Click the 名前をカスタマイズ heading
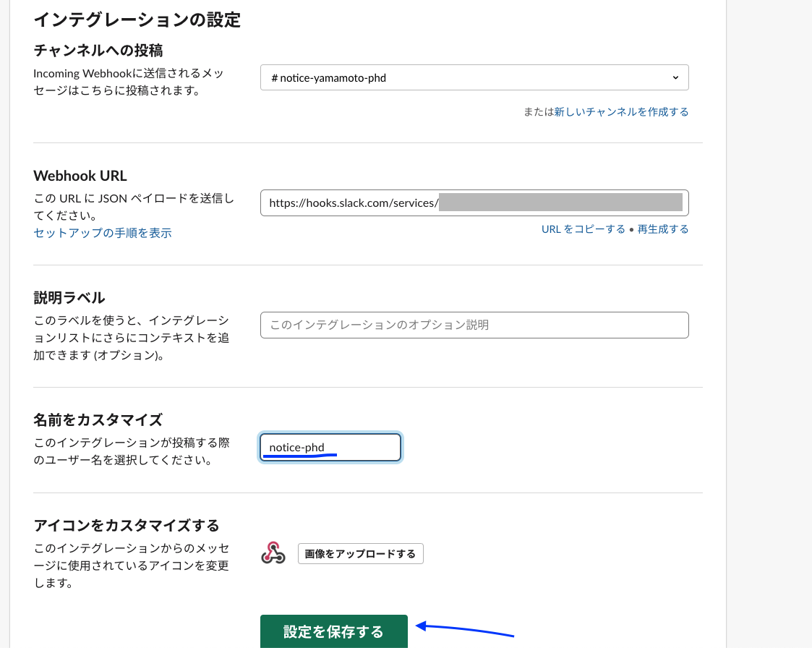 click(x=98, y=419)
